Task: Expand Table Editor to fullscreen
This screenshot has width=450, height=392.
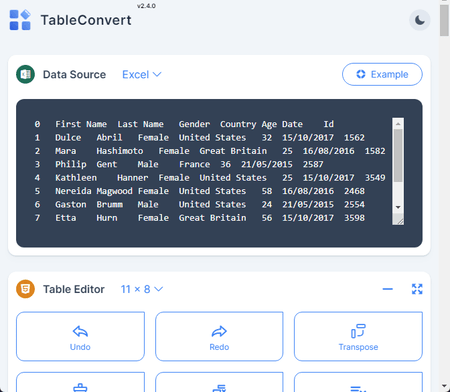Action: [417, 289]
